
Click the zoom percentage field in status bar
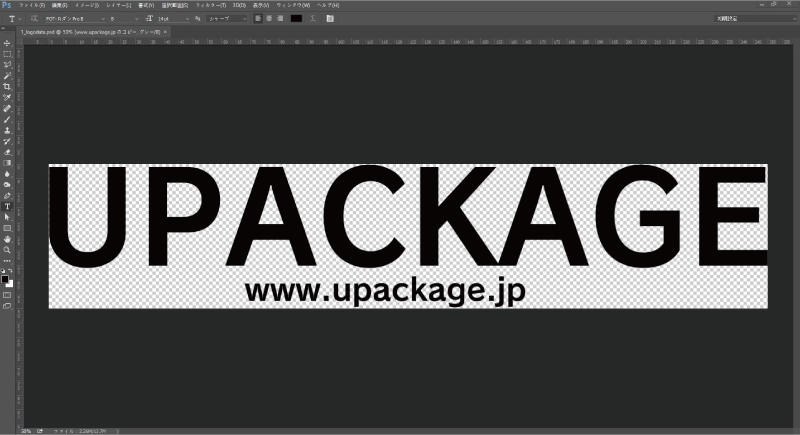26,431
